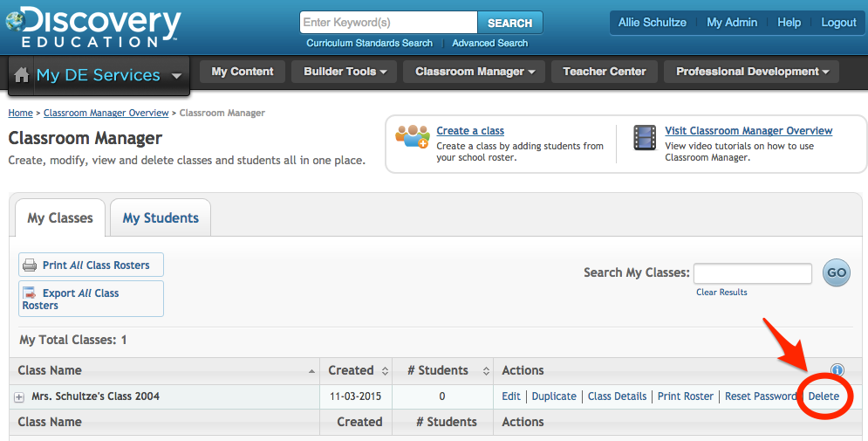Go to My Content
This screenshot has height=441, width=868.
pyautogui.click(x=243, y=72)
